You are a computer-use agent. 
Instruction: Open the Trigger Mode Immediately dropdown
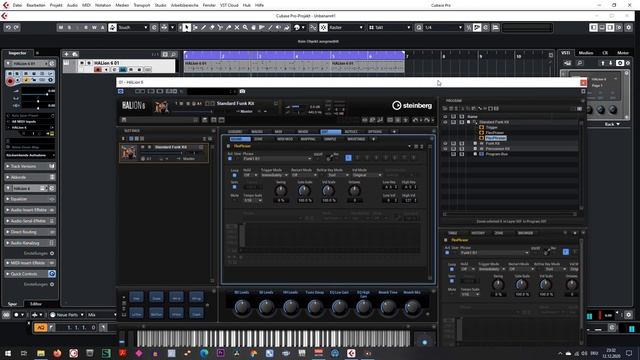[274, 175]
